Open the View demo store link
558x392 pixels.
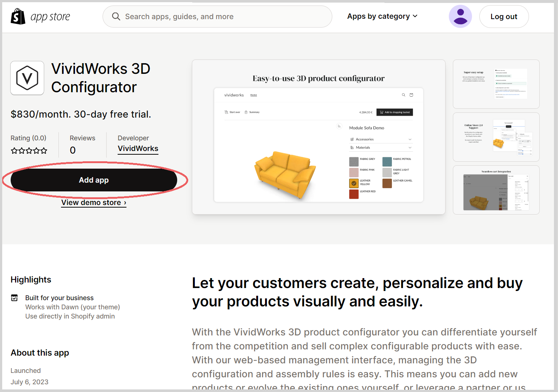(94, 202)
